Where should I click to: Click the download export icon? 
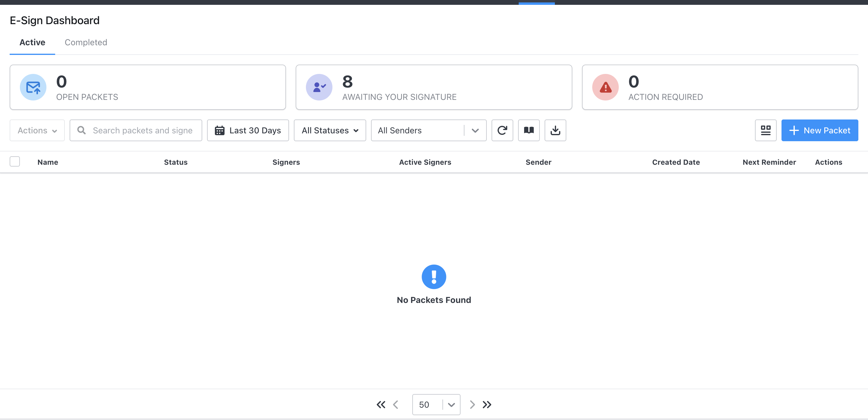555,130
